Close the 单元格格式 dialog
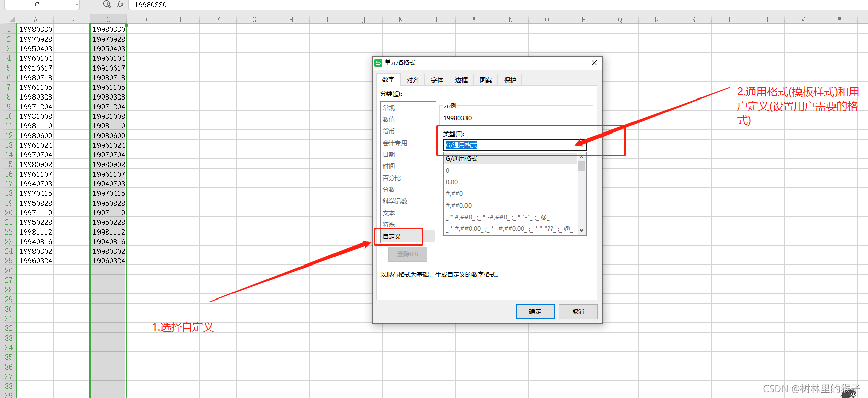 coord(594,63)
